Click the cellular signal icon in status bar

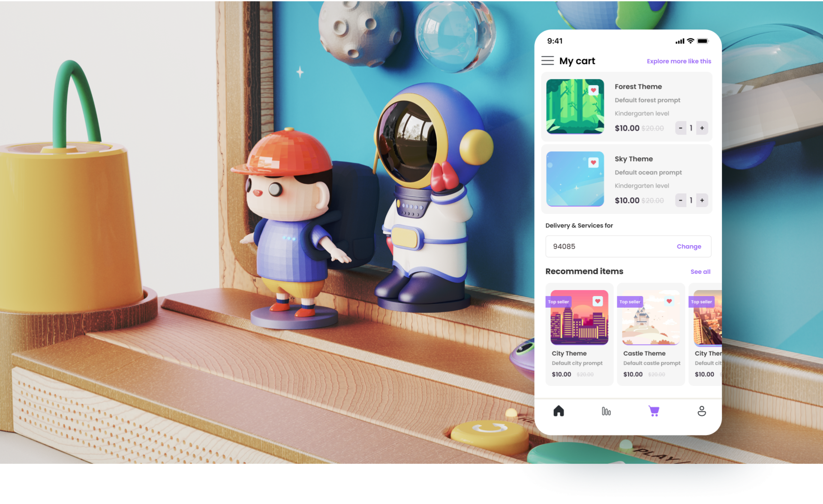[x=680, y=42]
